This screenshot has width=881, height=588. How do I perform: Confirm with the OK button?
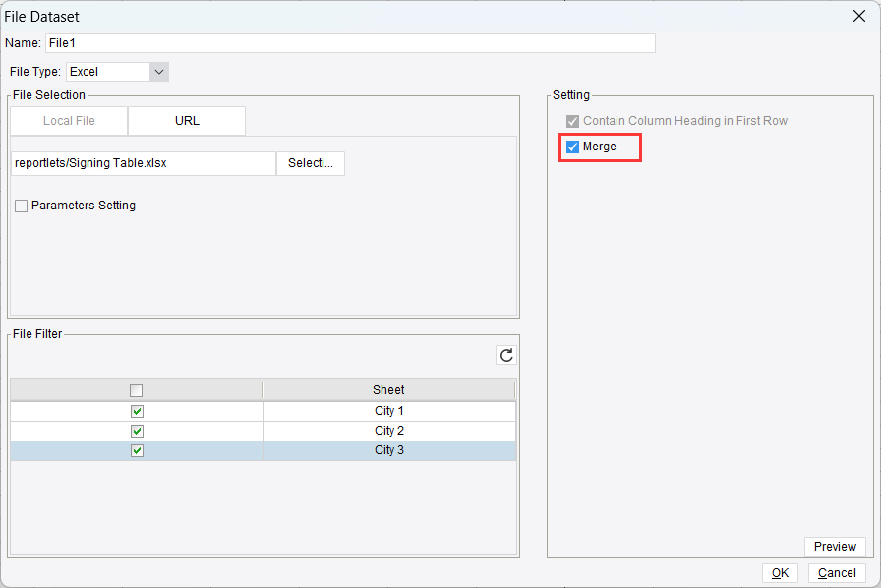[780, 573]
